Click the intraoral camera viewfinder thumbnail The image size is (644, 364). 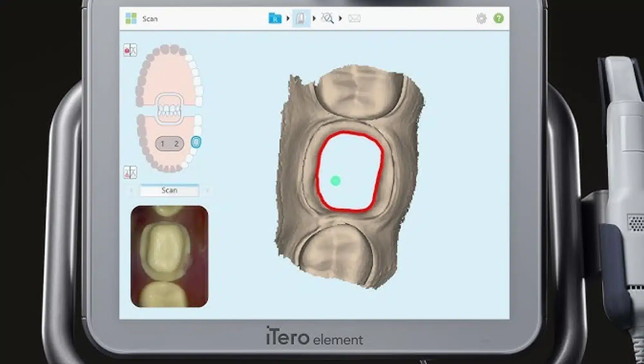[169, 256]
